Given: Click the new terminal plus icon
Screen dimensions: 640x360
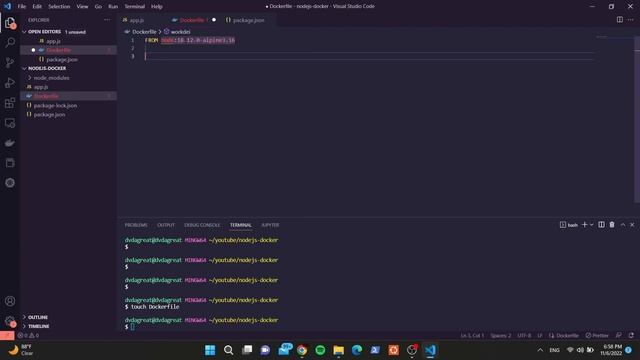Looking at the screenshot, I should [x=584, y=224].
